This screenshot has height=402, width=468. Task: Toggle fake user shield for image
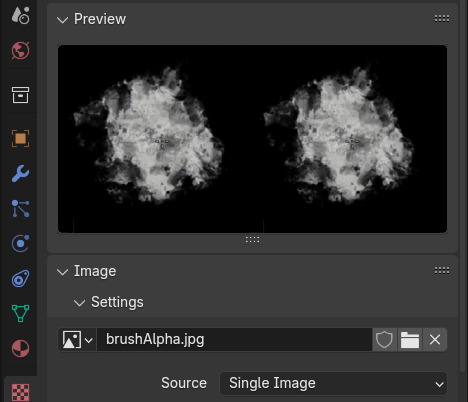[384, 340]
